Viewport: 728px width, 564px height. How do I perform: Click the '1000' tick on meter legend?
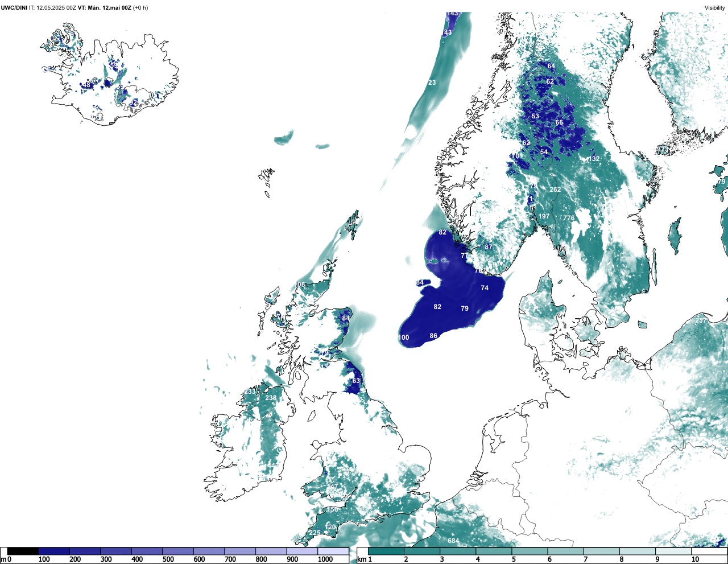click(325, 559)
